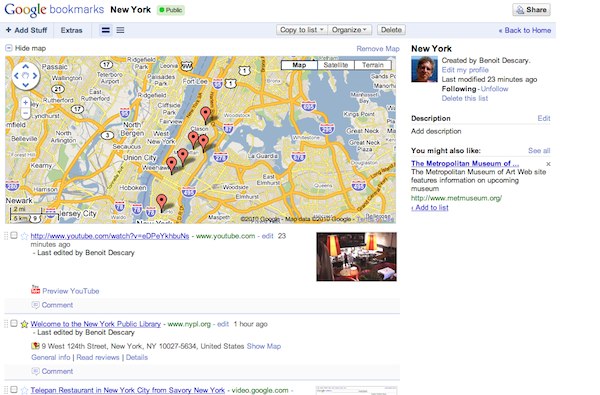Image resolution: width=600 pixels, height=395 pixels.
Task: Pan the map up arrow
Action: 25,67
